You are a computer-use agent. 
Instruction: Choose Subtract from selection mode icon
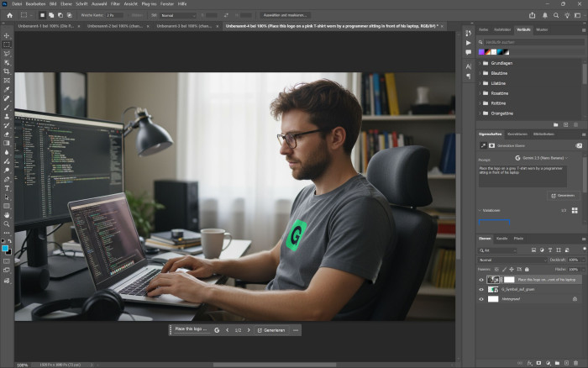[x=60, y=15]
